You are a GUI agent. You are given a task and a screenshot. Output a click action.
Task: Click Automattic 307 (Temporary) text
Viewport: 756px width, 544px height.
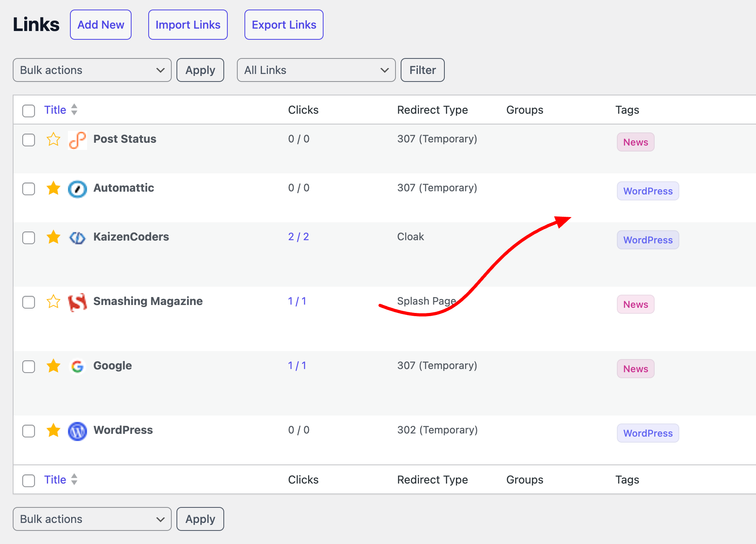pyautogui.click(x=437, y=188)
